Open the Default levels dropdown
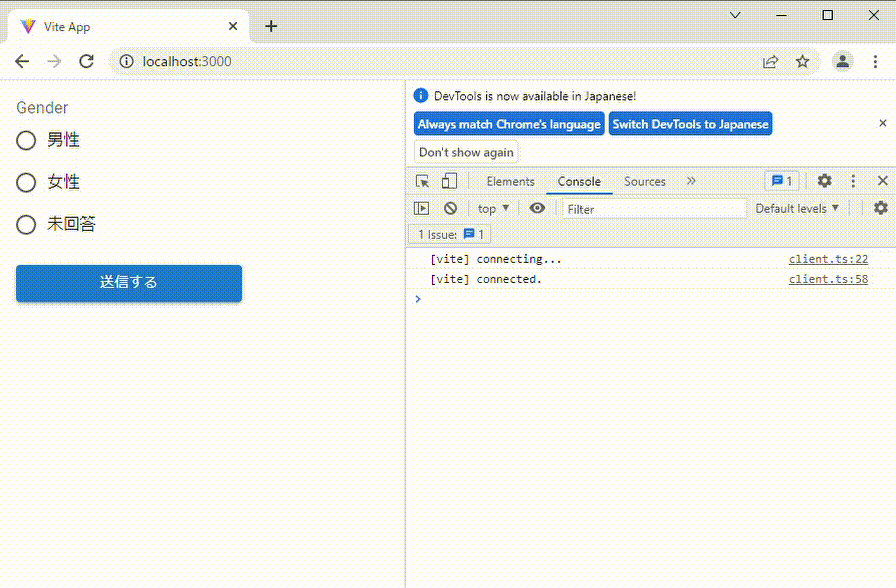 [797, 208]
